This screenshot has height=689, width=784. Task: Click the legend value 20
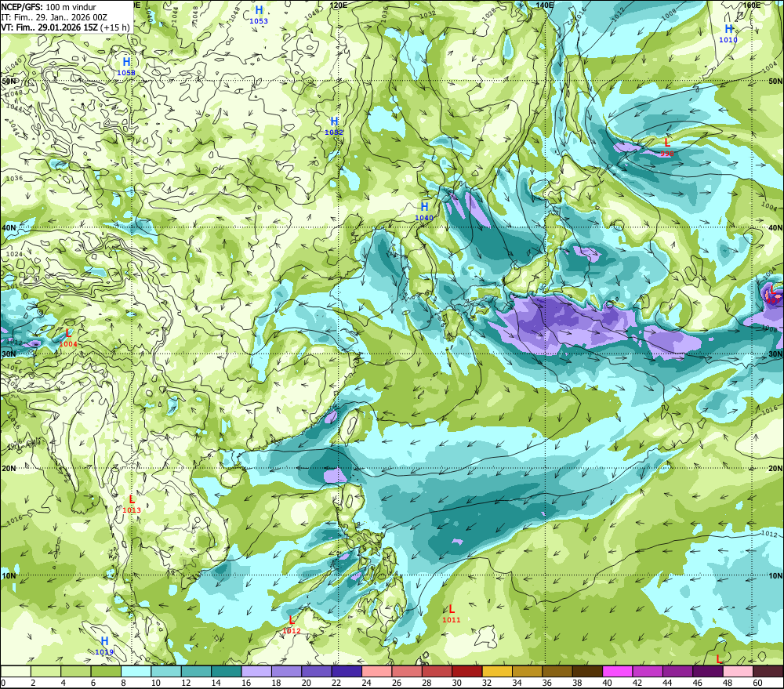306,683
